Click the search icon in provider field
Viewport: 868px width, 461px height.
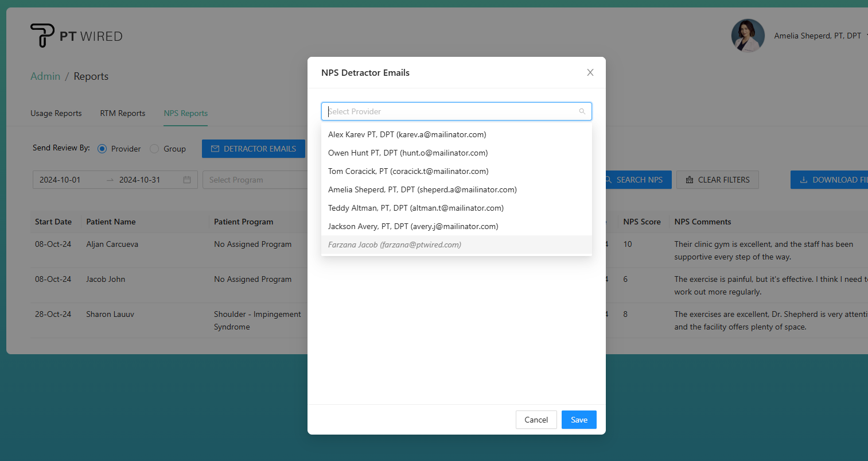pos(582,111)
